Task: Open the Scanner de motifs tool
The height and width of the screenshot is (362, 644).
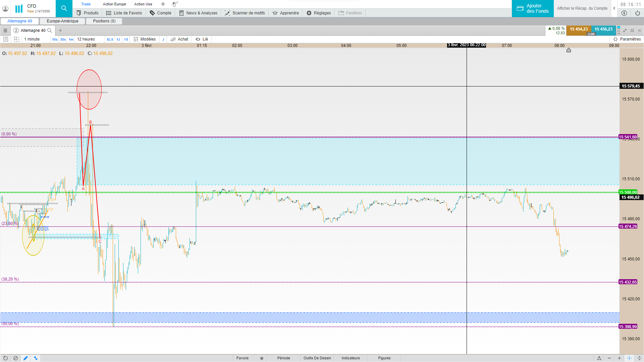Action: (245, 13)
